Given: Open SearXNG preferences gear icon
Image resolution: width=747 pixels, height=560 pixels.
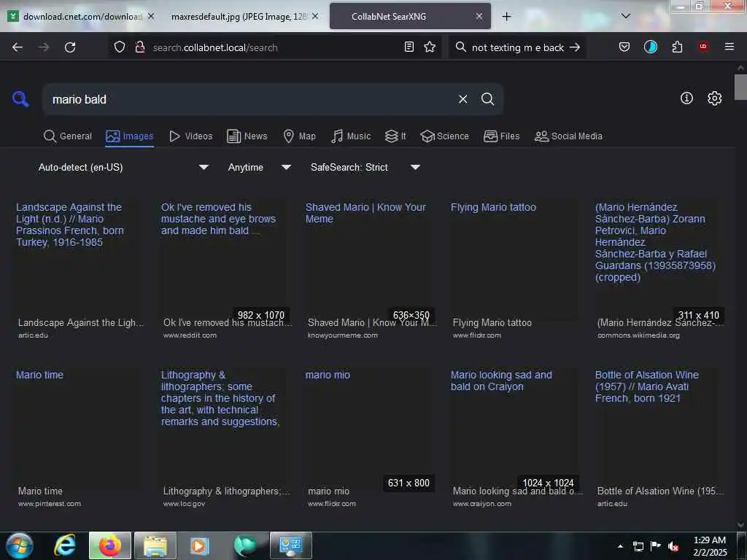Looking at the screenshot, I should pos(714,98).
